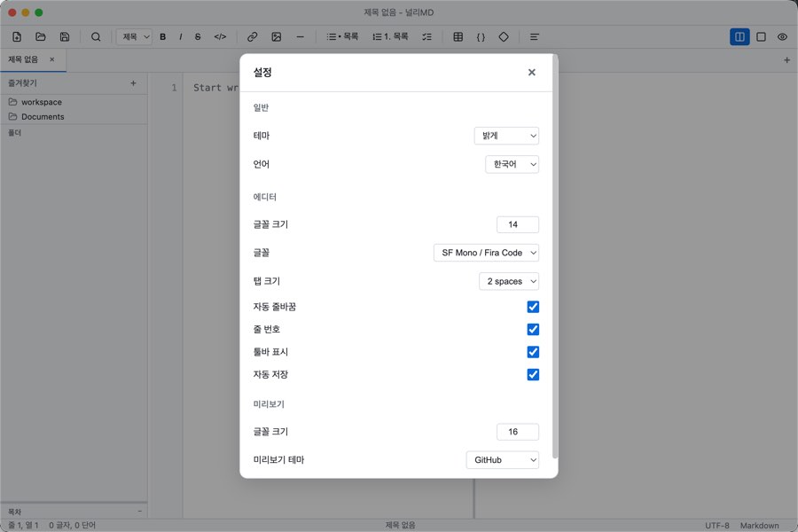
Task: Click UTF-8 encoding in status bar
Action: (717, 526)
